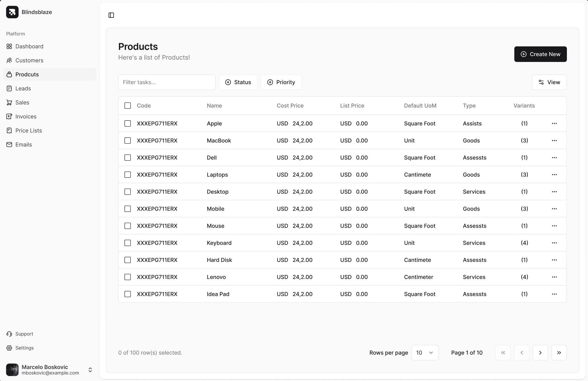Open actions menu for Idea Pad row

pyautogui.click(x=554, y=294)
